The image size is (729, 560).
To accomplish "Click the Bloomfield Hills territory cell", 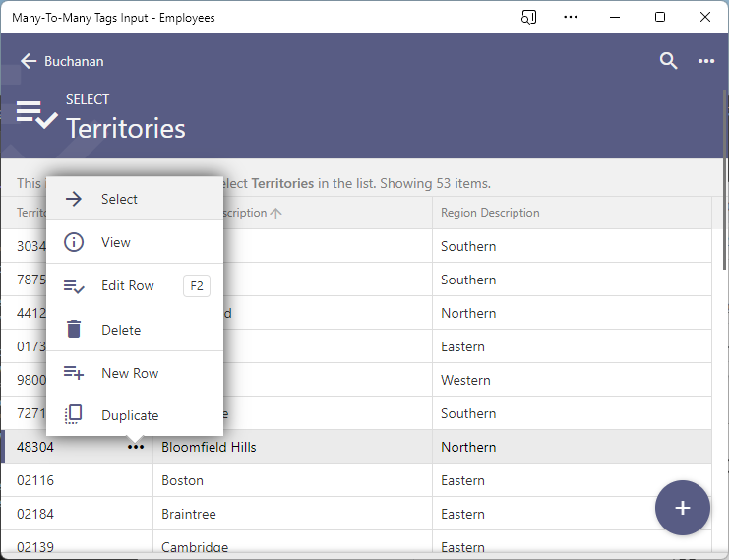I will 209,447.
